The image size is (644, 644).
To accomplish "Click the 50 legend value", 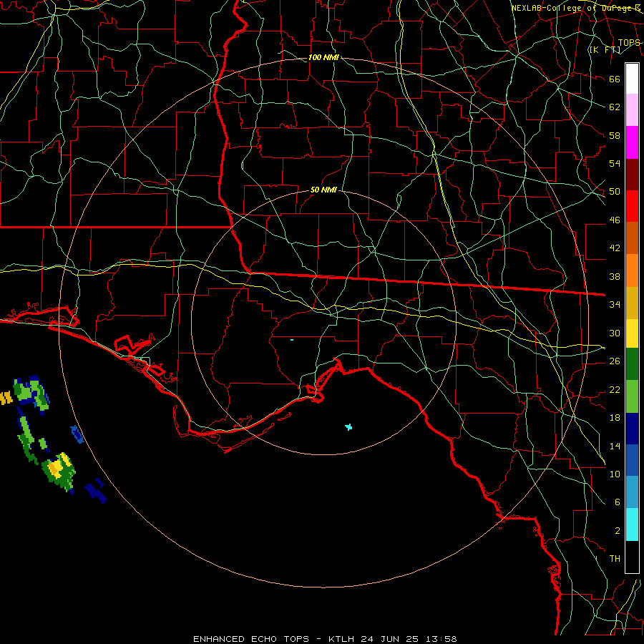I will [615, 191].
